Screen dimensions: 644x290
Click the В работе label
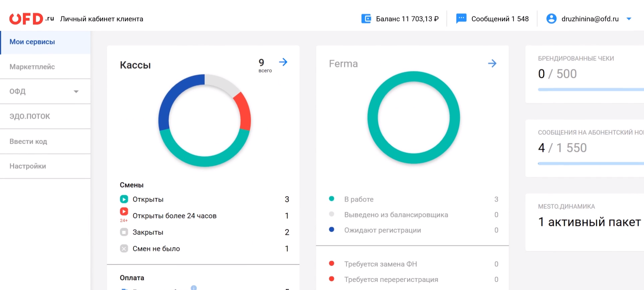(359, 199)
